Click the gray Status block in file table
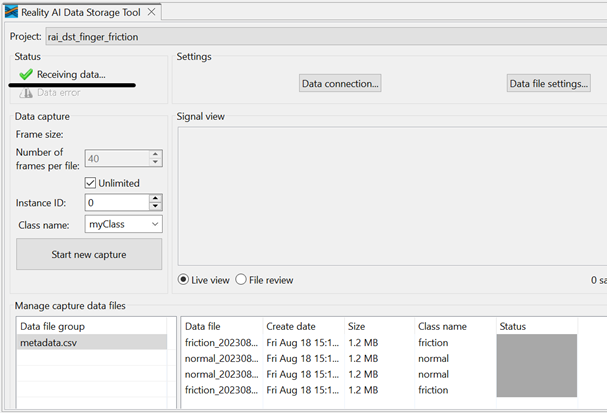 [537, 366]
